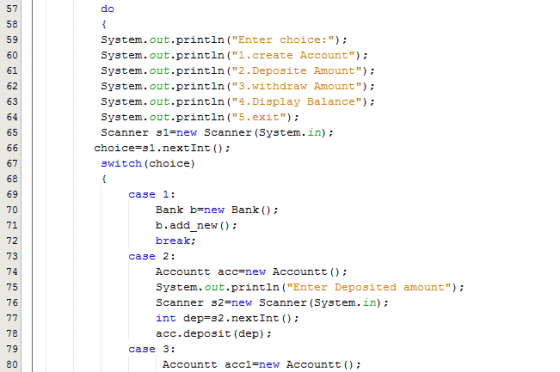The width and height of the screenshot is (560, 372).
Task: Click the opening brace on line 68
Action: pos(104,179)
